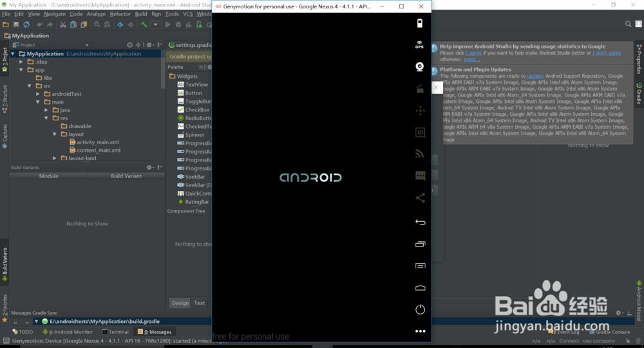Collapse the res folder

[x=46, y=118]
